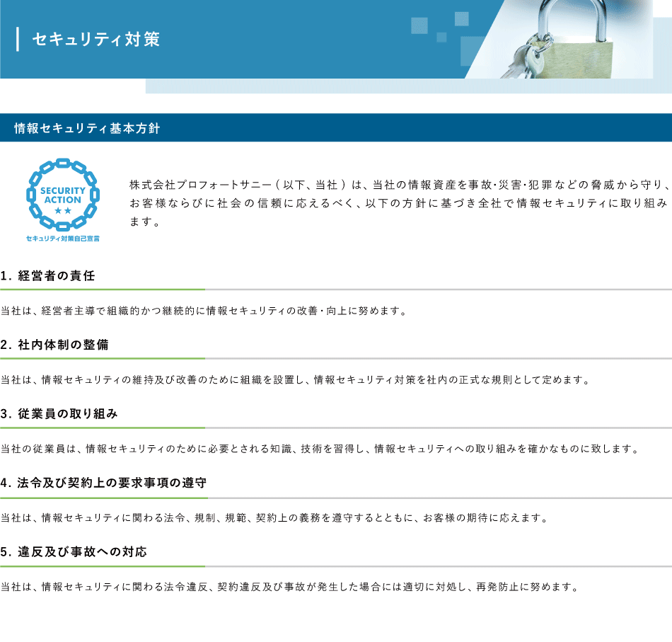
Task: Click the two stars inside the badge
Action: [x=63, y=211]
